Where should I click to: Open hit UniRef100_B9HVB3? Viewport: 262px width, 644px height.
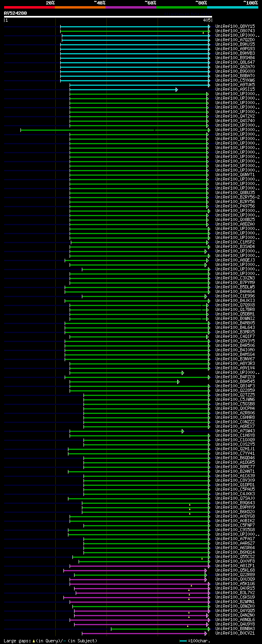pyautogui.click(x=235, y=53)
